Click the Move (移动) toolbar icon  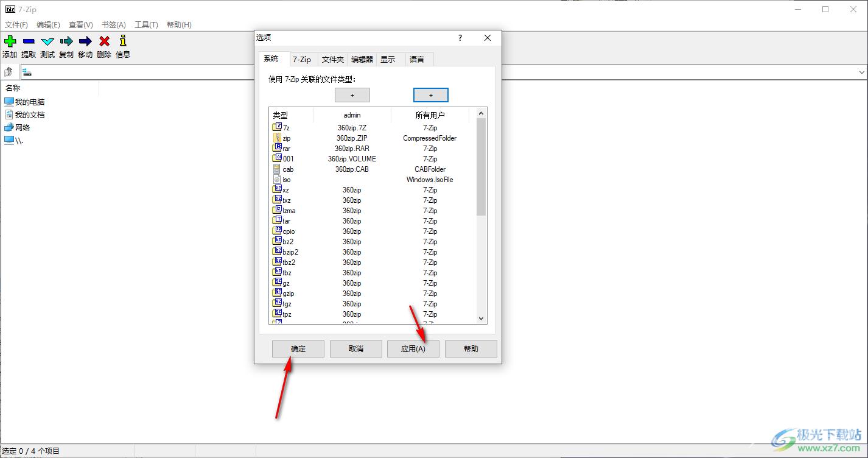85,41
